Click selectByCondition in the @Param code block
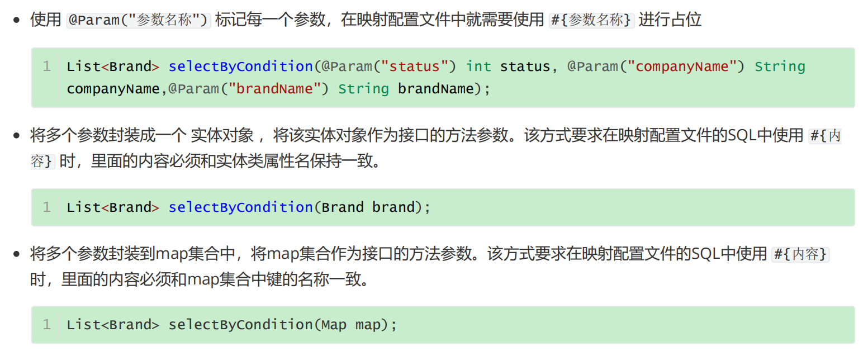The image size is (868, 351). point(240,67)
